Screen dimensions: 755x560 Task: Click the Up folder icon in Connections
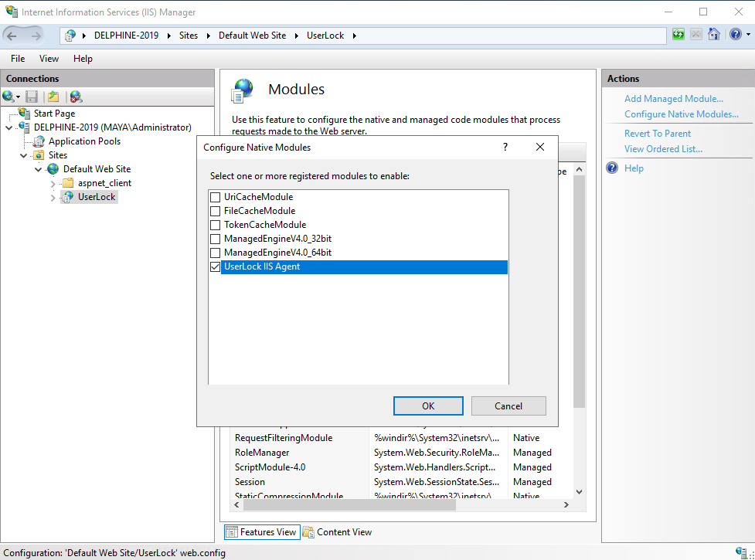coord(53,97)
